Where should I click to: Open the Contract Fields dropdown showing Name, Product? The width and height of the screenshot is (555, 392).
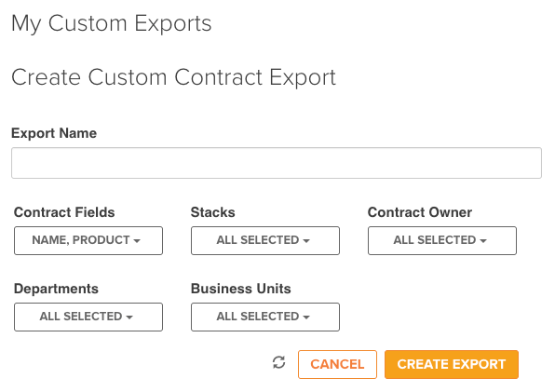tap(88, 240)
